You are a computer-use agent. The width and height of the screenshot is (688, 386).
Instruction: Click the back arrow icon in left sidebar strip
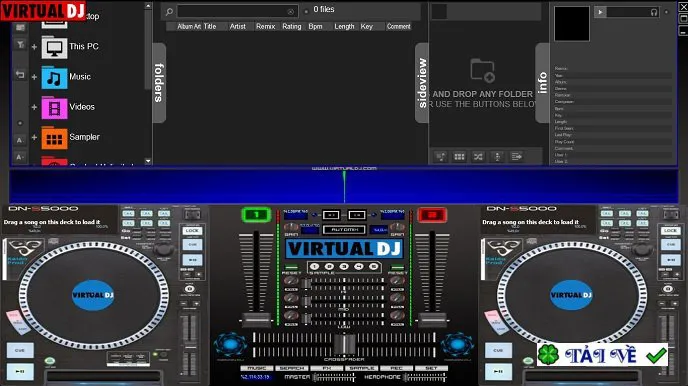(20, 75)
